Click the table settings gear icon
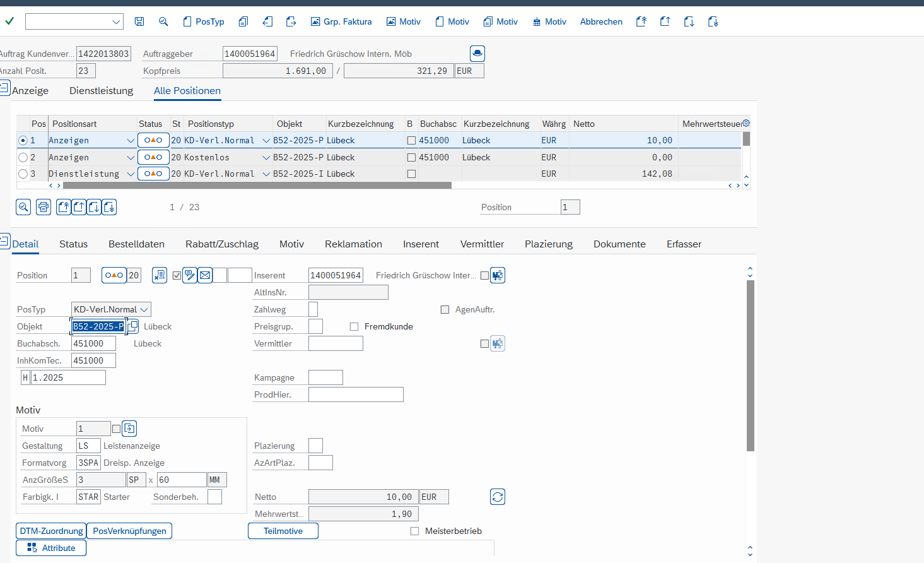This screenshot has width=924, height=563. click(746, 123)
